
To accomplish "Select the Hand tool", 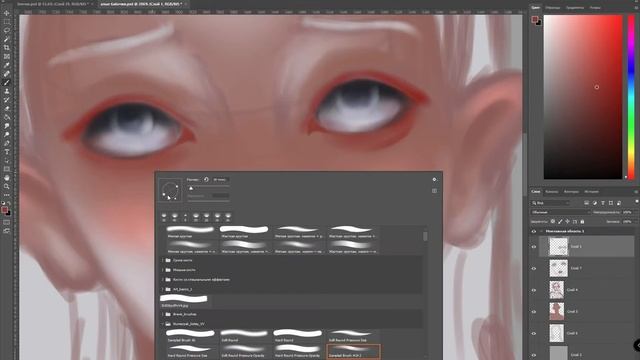I will [7, 178].
